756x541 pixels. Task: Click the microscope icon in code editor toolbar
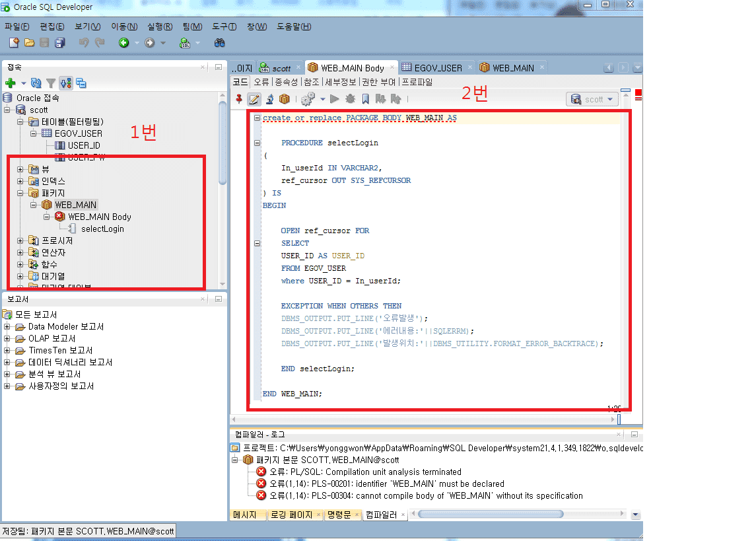[270, 99]
